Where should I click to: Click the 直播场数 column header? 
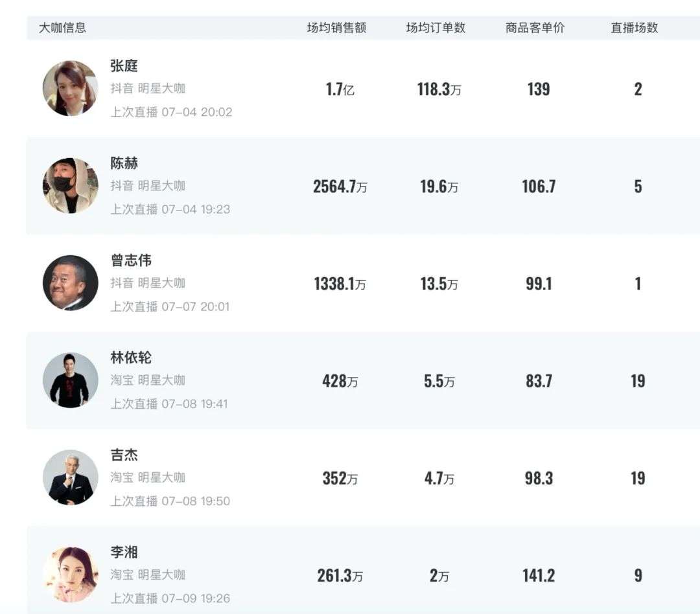[634, 28]
